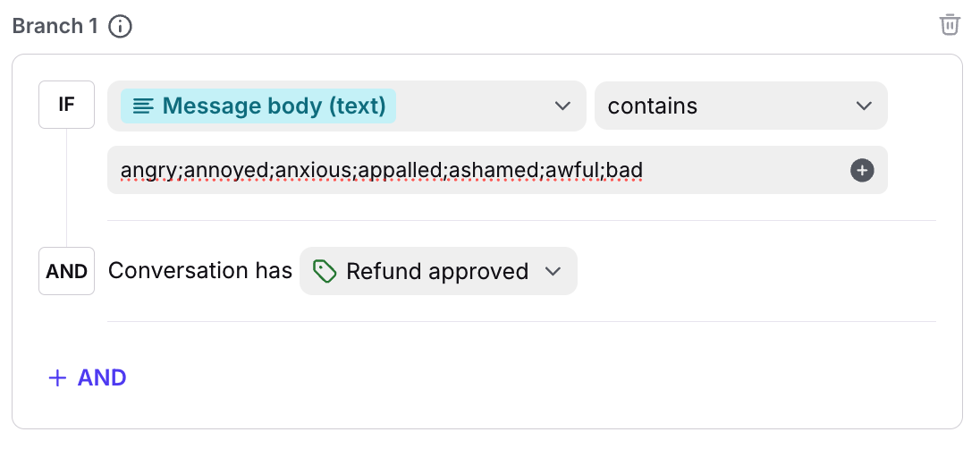980x449 pixels.
Task: Expand the Message body dropdown chevron
Action: coord(562,106)
